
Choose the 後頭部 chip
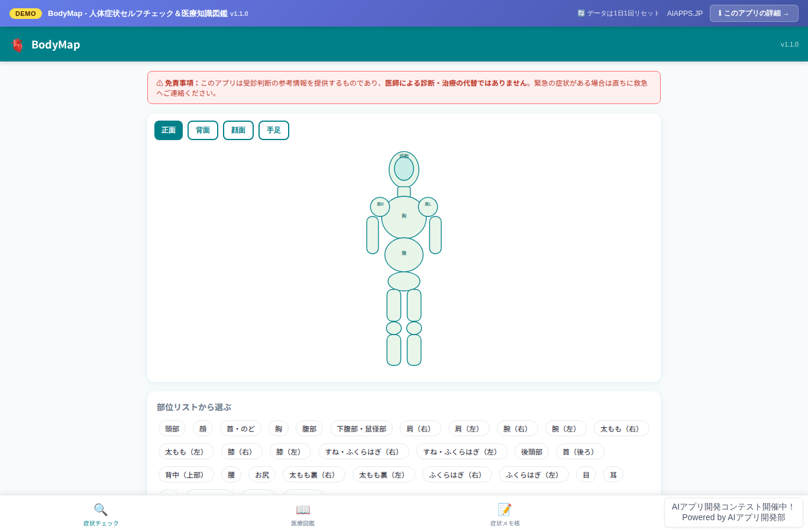point(532,452)
